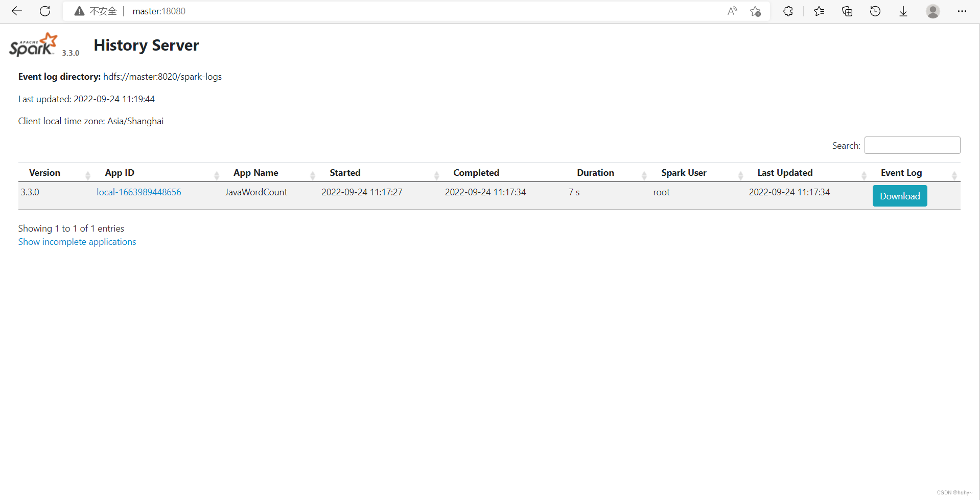The height and width of the screenshot is (500, 980).
Task: Reload the page with refresh icon
Action: point(45,11)
